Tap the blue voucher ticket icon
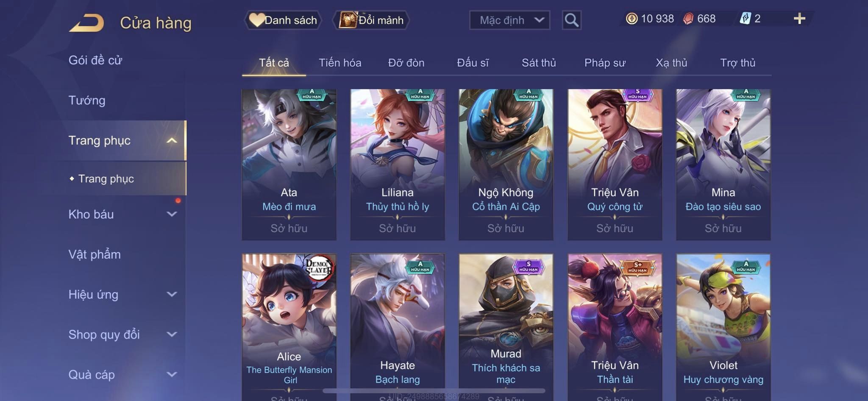Viewport: 868px width, 401px height. point(745,19)
